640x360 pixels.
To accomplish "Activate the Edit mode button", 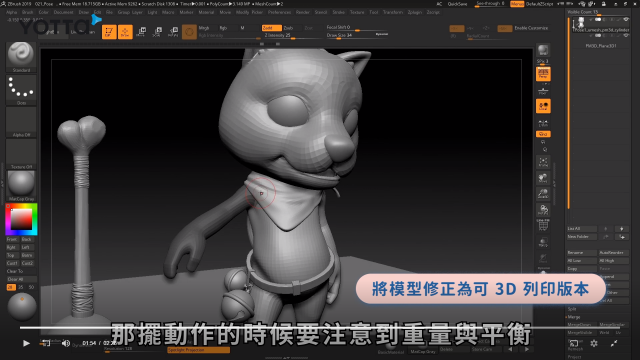I will [109, 32].
